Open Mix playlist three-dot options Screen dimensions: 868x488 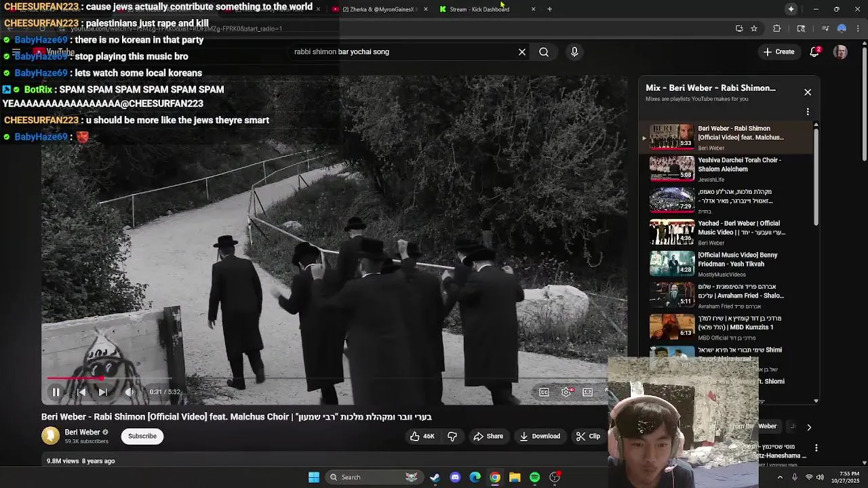[x=808, y=111]
